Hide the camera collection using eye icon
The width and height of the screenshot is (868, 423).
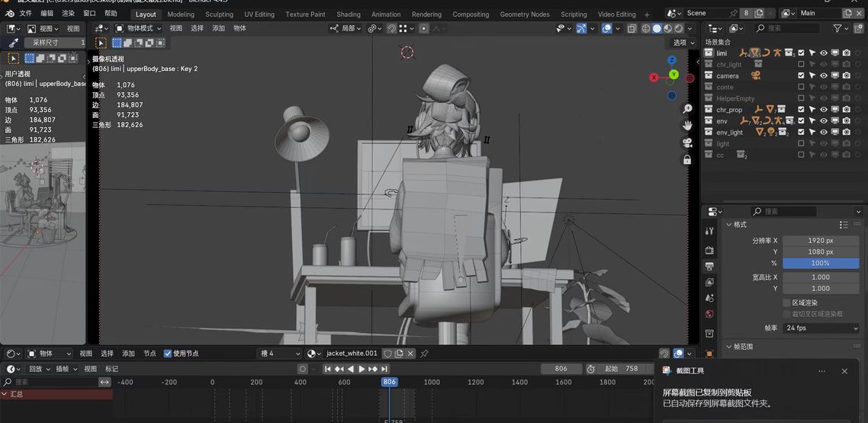pos(823,76)
